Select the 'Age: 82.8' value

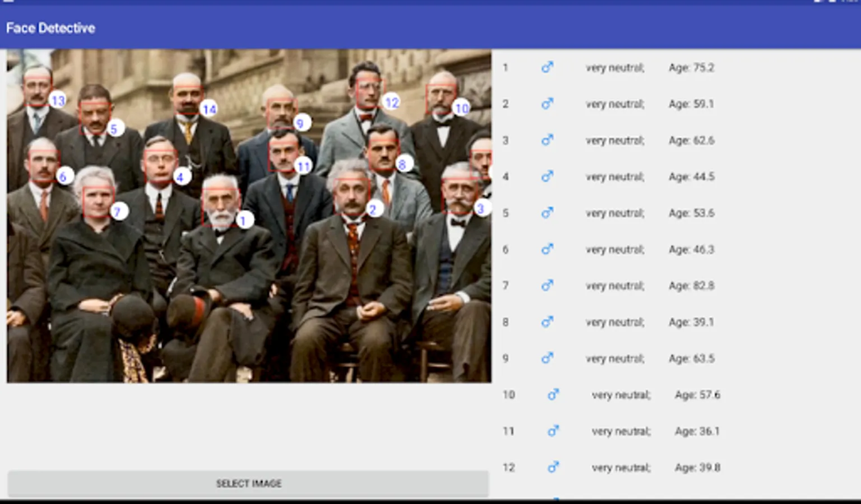[x=691, y=286]
